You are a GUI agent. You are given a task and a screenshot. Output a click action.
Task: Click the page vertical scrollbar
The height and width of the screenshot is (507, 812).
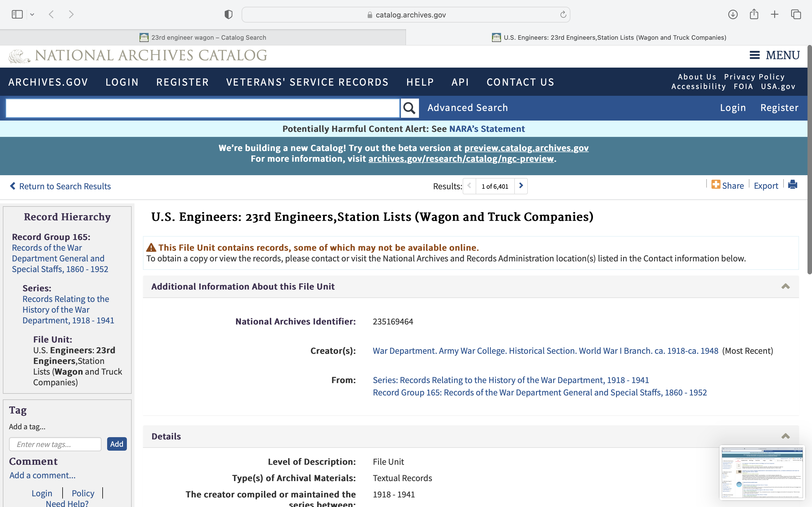pos(809,161)
